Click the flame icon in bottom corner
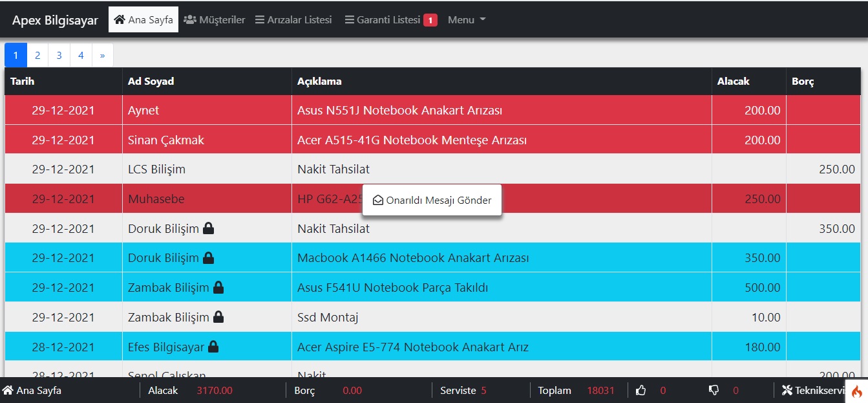 click(x=857, y=391)
